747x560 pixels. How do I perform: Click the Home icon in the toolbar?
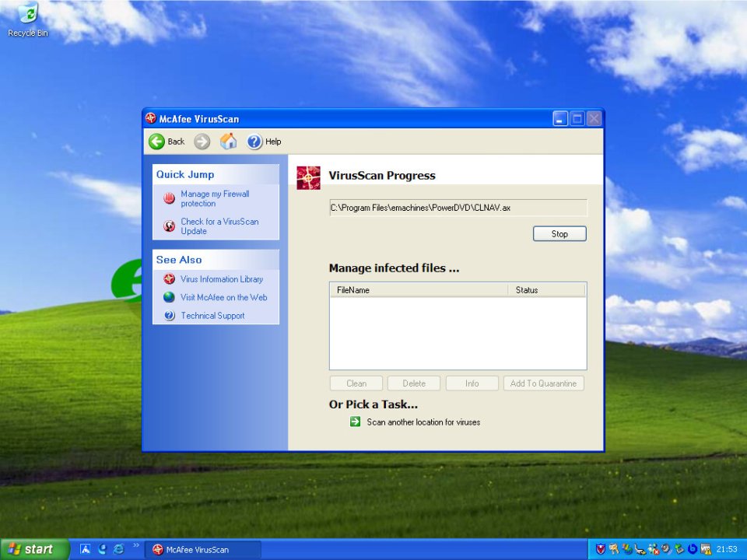tap(228, 142)
